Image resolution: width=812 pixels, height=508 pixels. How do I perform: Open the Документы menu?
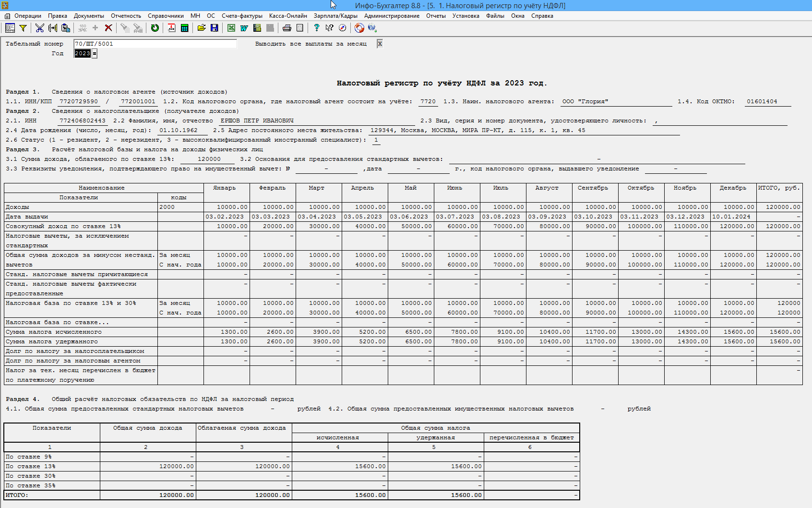click(89, 16)
